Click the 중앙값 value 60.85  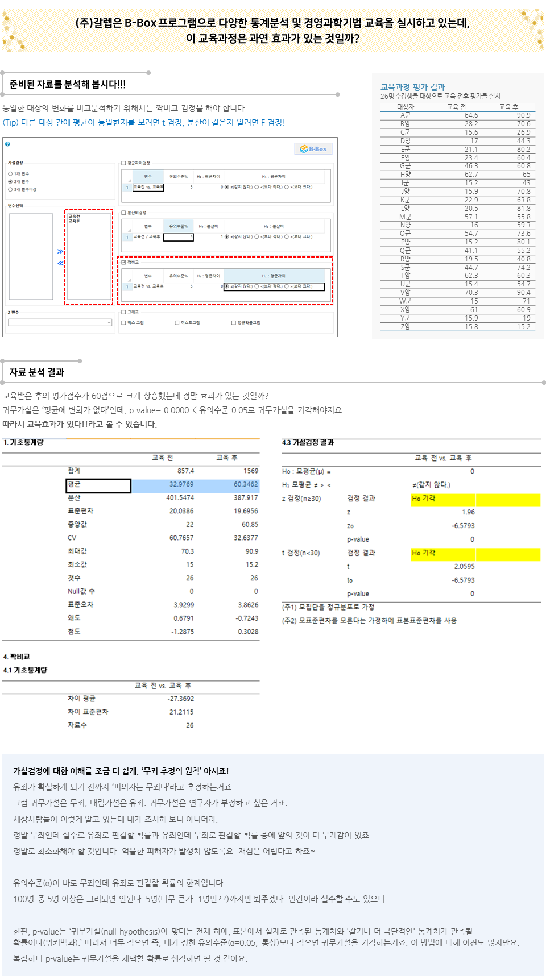coord(250,525)
